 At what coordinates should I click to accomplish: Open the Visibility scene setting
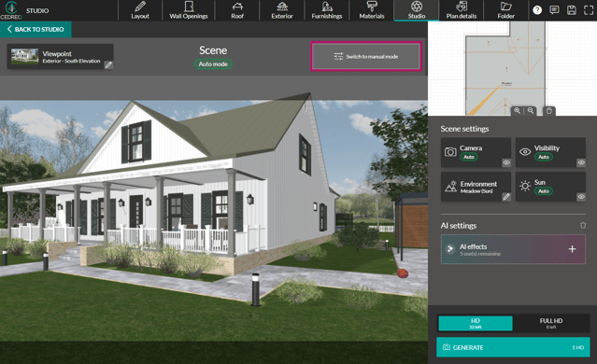[550, 152]
